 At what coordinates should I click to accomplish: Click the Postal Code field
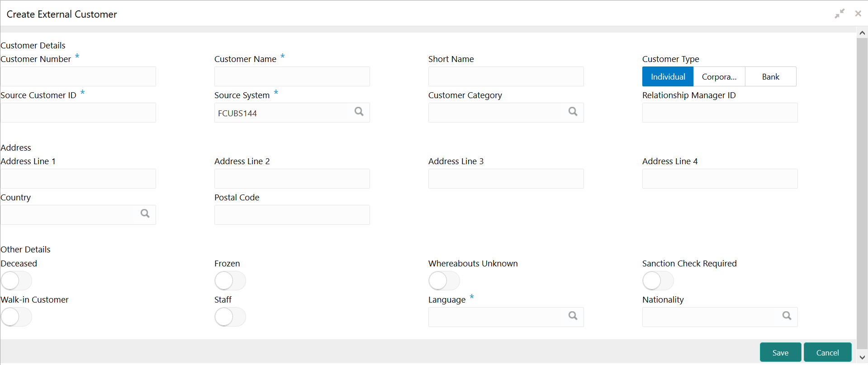click(292, 215)
